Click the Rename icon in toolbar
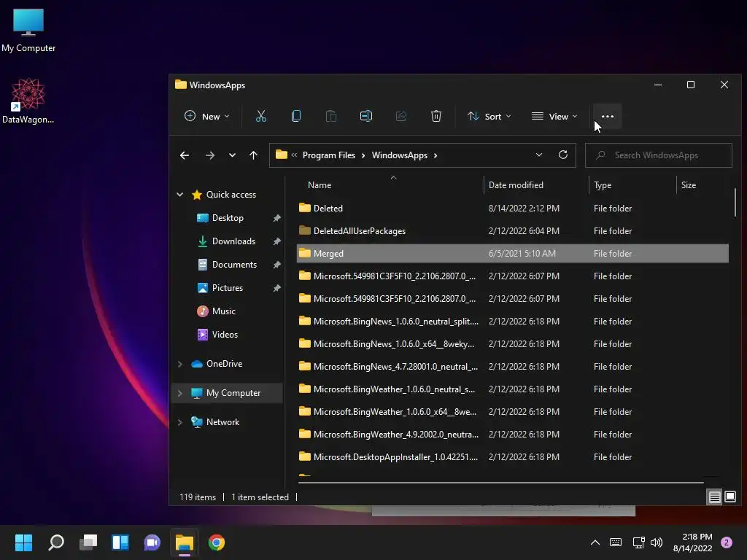The image size is (747, 560). [366, 116]
